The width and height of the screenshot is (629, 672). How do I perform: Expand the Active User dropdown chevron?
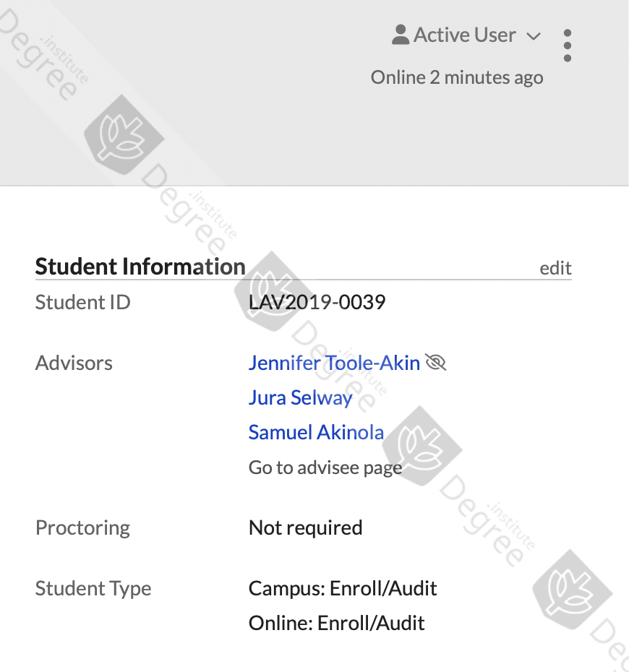534,36
